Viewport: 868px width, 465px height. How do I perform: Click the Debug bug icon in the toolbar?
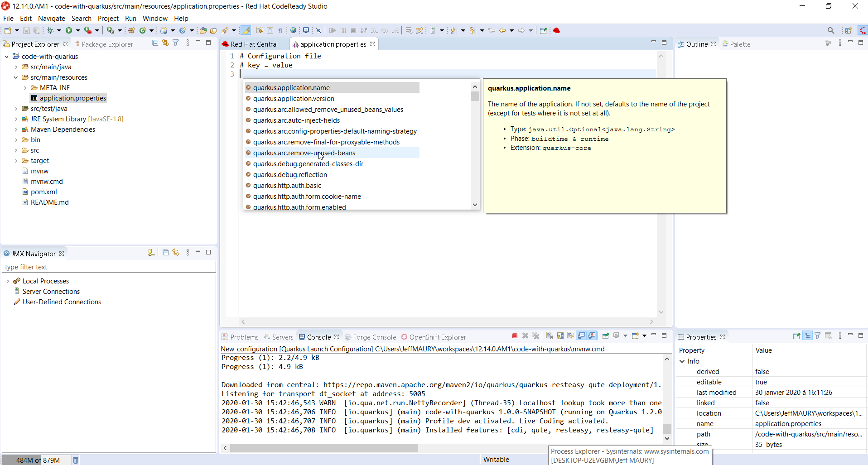coord(50,30)
